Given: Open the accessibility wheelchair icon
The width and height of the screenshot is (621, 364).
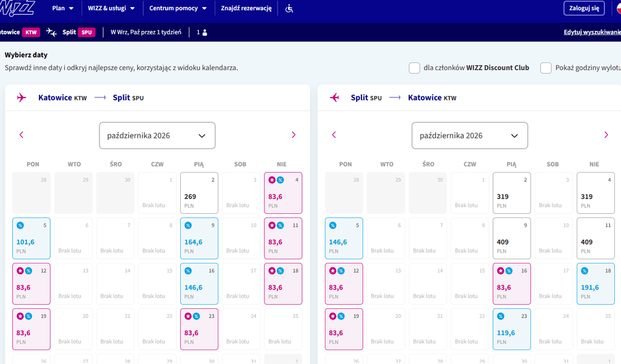Looking at the screenshot, I should coord(289,8).
